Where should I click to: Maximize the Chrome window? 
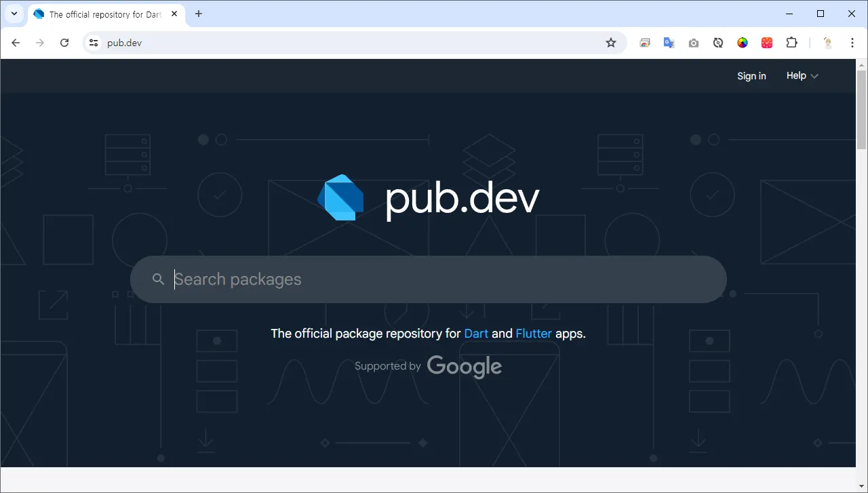point(821,14)
